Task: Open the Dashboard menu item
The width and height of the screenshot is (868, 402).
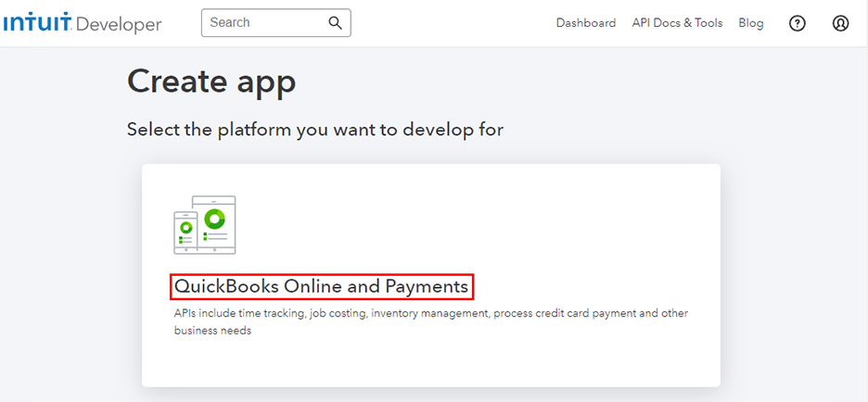Action: [586, 23]
